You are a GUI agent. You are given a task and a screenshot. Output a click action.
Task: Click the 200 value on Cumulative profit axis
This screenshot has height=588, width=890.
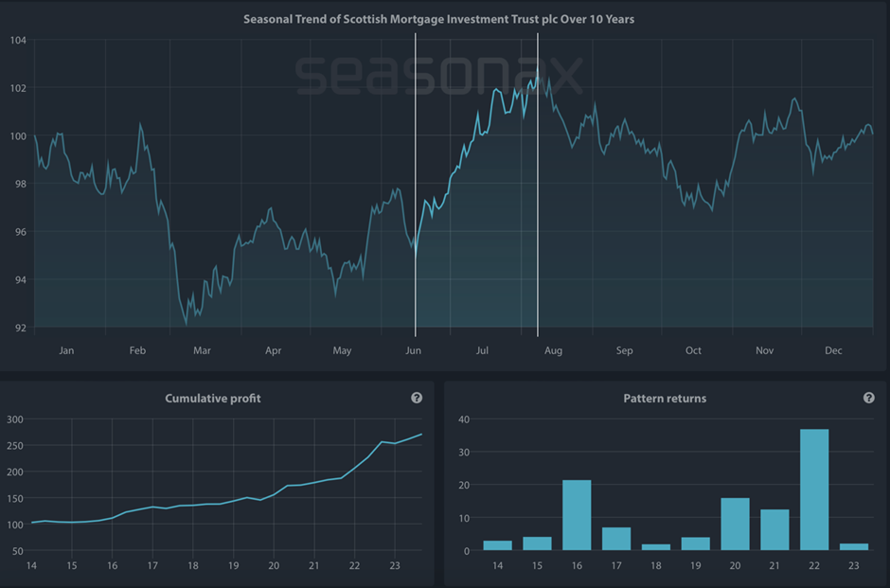(x=15, y=472)
